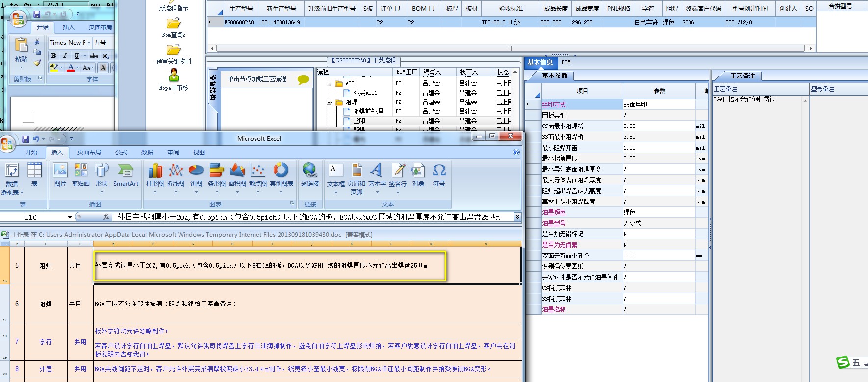Click the hyperlink (超链接) icon in Excel
Viewport: 868px width, 382px height.
click(310, 175)
